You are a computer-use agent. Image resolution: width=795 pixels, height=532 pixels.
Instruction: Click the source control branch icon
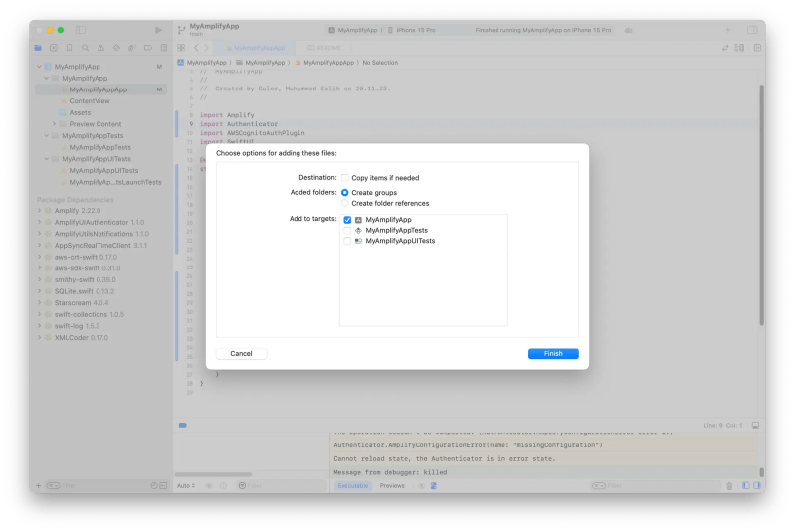pyautogui.click(x=181, y=30)
